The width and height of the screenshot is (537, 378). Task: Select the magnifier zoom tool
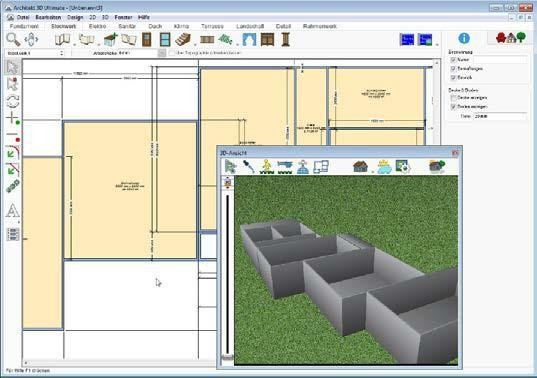(13, 39)
